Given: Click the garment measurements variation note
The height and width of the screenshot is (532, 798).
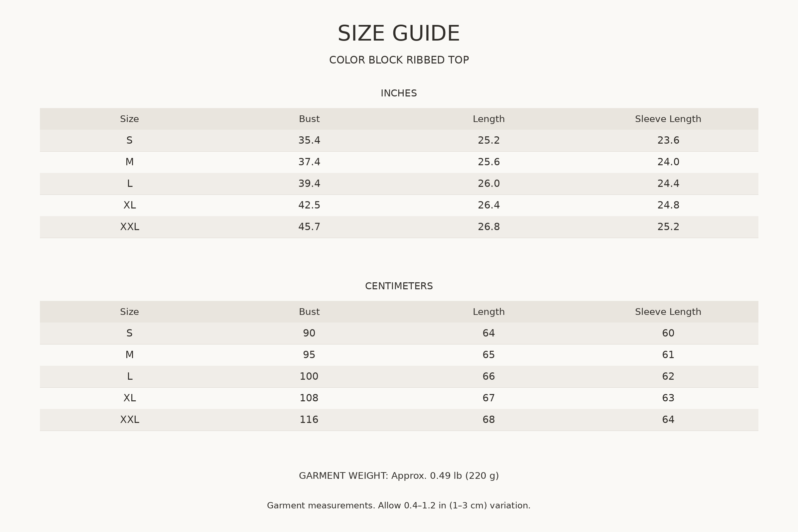Looking at the screenshot, I should 399,505.
